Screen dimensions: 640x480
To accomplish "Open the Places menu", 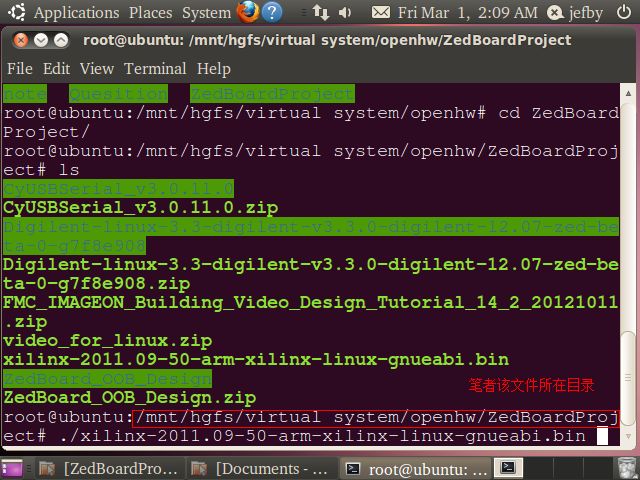I will coord(151,13).
